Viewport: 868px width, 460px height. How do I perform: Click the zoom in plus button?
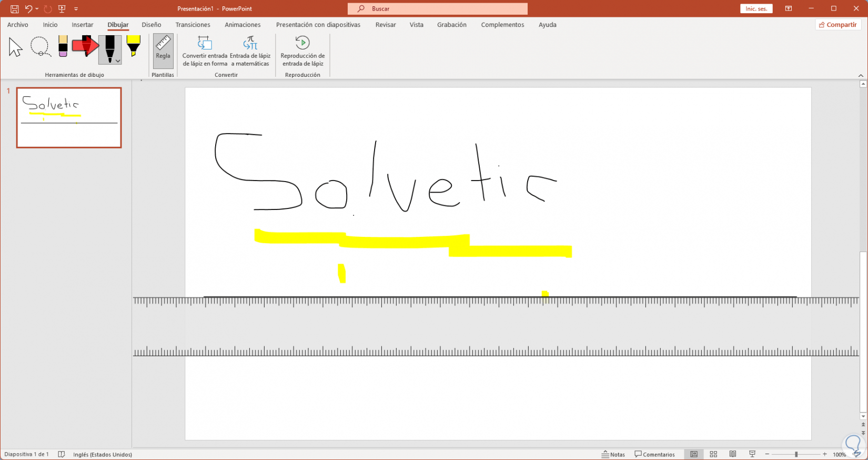click(x=824, y=454)
